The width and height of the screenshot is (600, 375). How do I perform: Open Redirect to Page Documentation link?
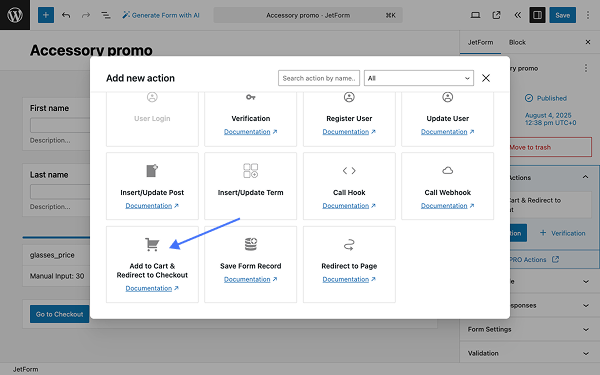[x=349, y=279]
